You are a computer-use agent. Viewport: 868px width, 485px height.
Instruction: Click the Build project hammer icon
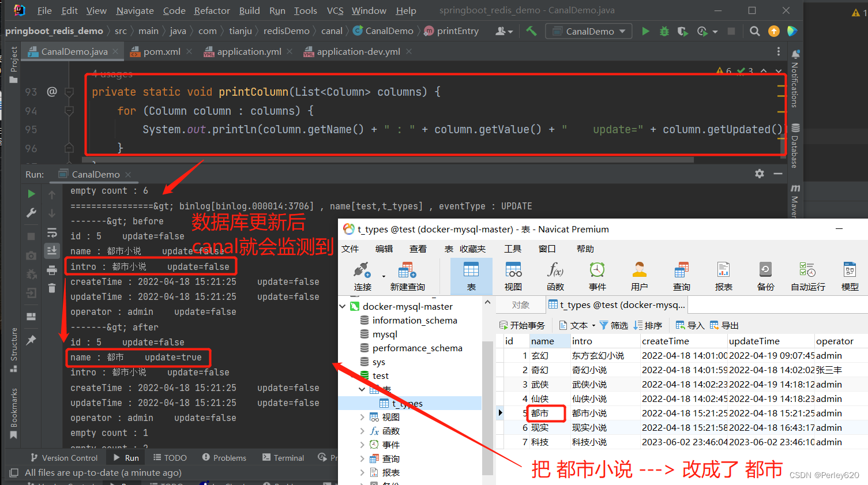point(531,31)
